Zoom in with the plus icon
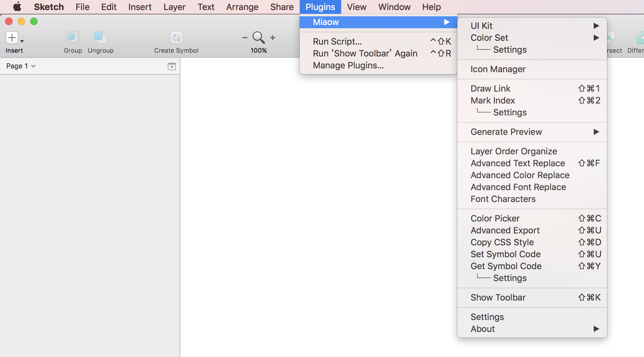This screenshot has height=357, width=644. coord(273,38)
